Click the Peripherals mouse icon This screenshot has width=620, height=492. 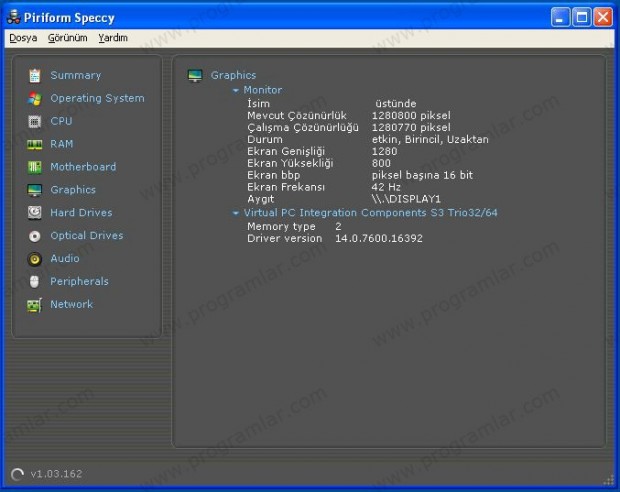coord(34,282)
